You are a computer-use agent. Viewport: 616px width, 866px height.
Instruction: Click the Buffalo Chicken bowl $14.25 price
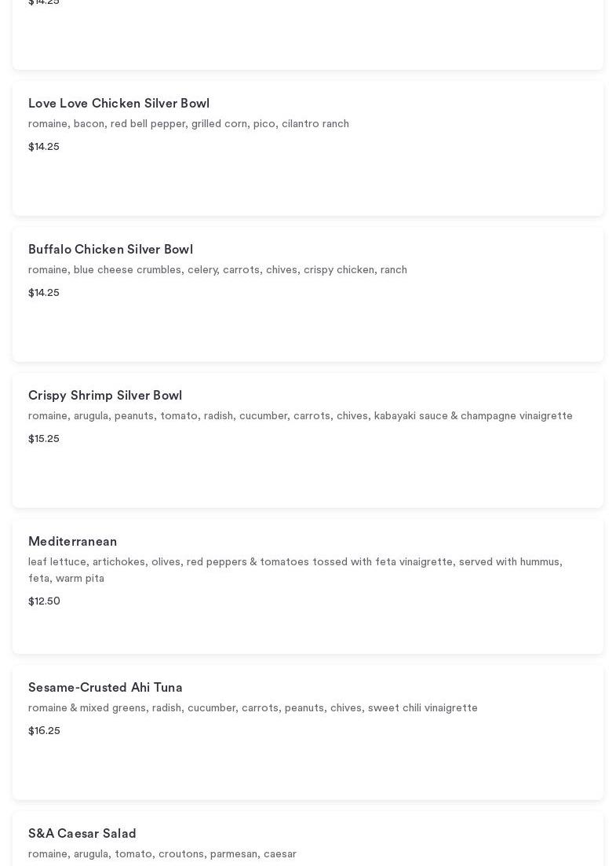click(x=44, y=293)
